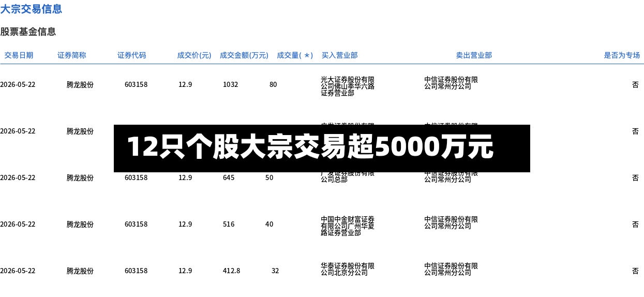The width and height of the screenshot is (644, 297).
Task: Click code 603158 in the 1032 row
Action: (x=136, y=84)
